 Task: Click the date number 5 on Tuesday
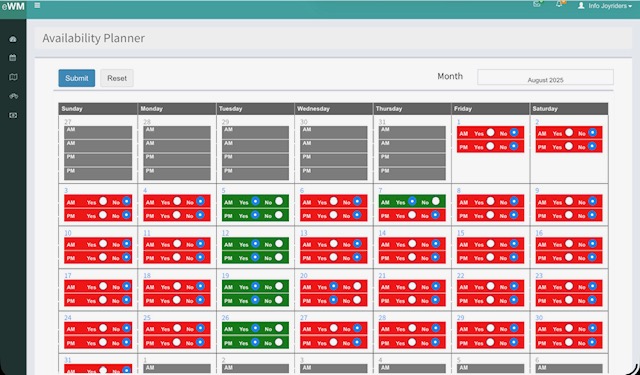[x=224, y=191]
